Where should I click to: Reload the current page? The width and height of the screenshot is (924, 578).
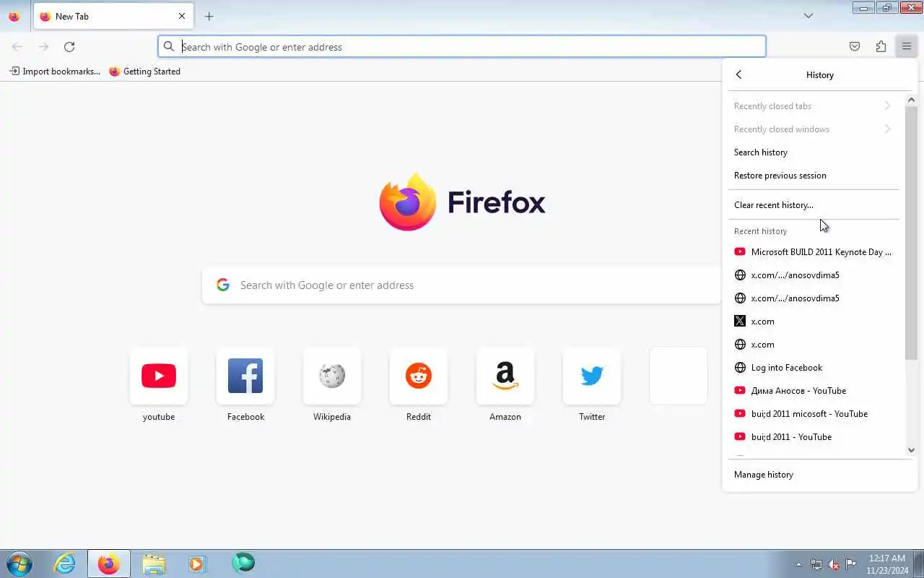pyautogui.click(x=69, y=47)
